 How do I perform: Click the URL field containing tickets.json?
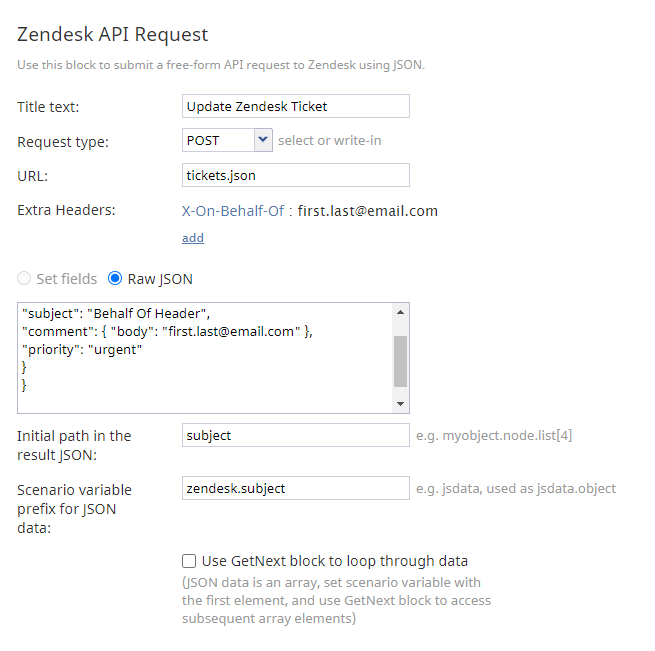296,175
